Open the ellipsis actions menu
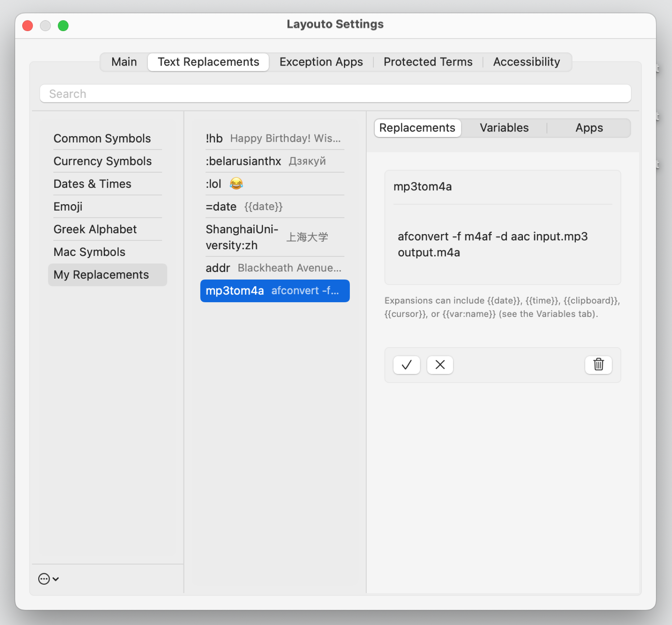672x625 pixels. (x=48, y=579)
